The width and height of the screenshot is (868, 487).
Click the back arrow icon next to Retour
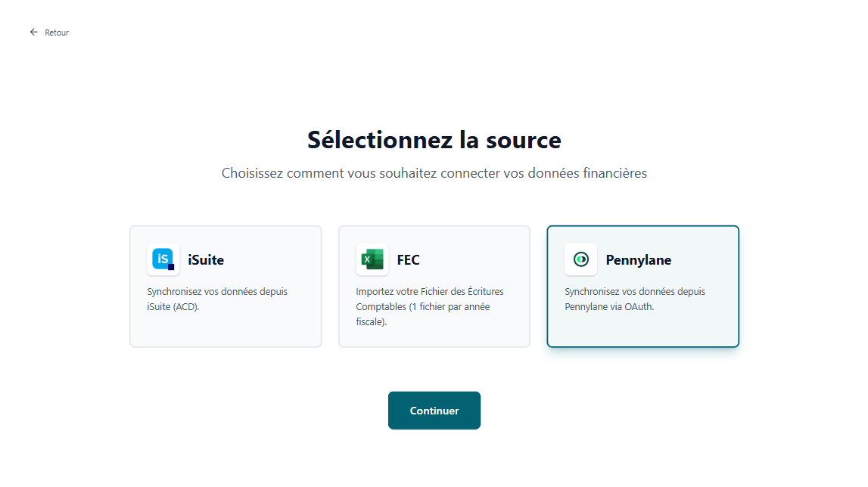[33, 32]
